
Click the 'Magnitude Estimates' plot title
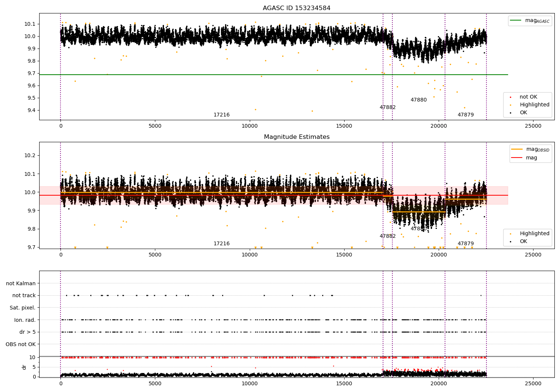(x=296, y=137)
